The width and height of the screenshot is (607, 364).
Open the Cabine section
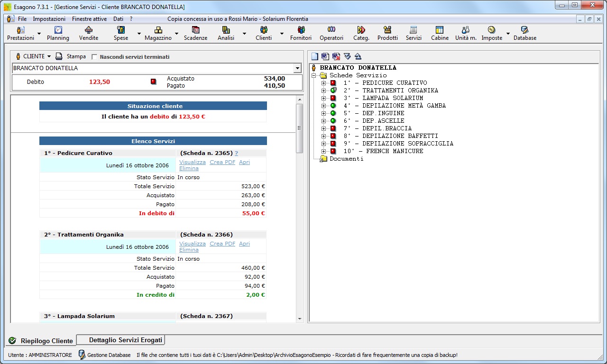coord(440,33)
